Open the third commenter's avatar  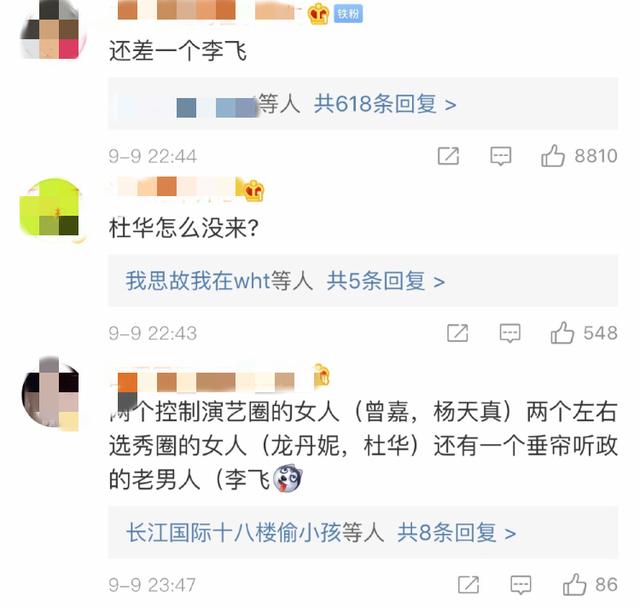tap(51, 394)
